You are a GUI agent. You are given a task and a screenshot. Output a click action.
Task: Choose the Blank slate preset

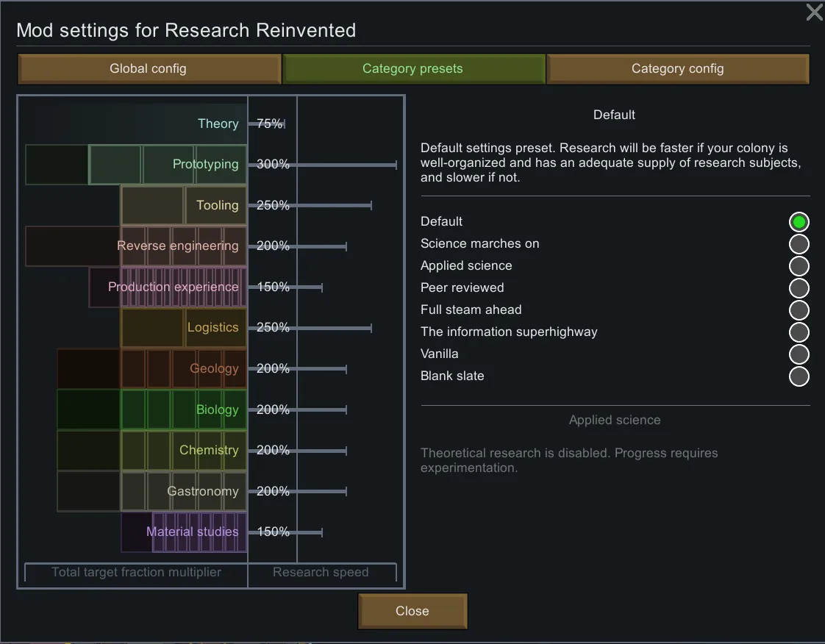[x=799, y=376]
